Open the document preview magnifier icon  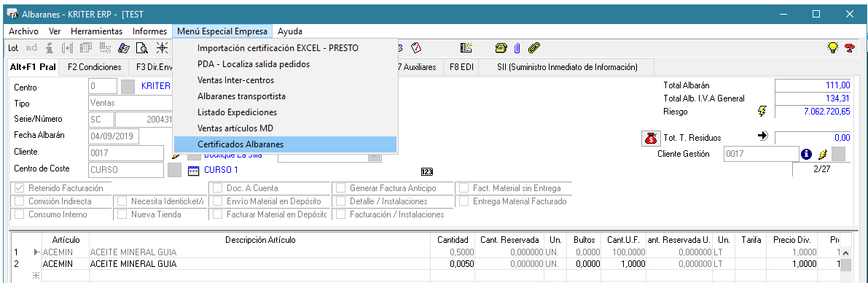[142, 48]
